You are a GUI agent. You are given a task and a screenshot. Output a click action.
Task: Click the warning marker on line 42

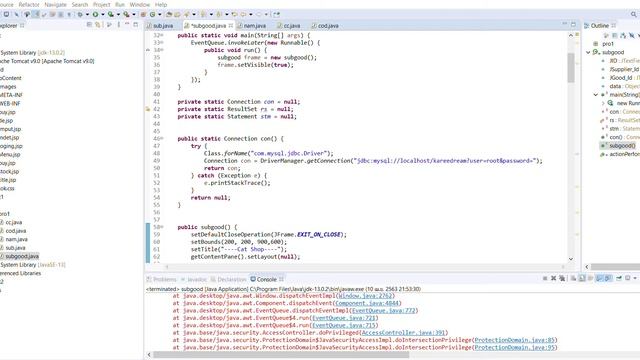(148, 109)
